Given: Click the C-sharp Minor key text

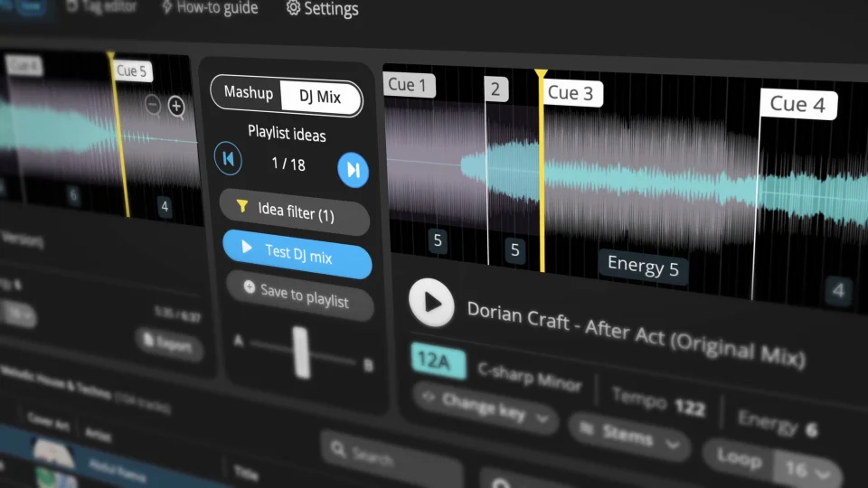Looking at the screenshot, I should (x=529, y=376).
